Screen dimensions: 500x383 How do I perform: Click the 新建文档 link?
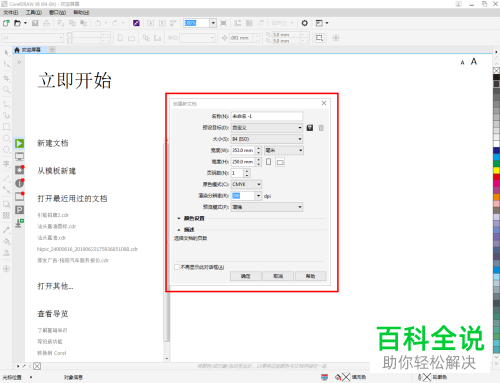tap(53, 143)
